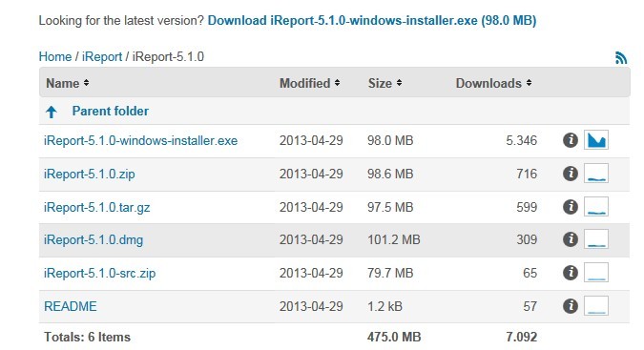Download iReport-5.1.0.dmg file

click(x=93, y=239)
